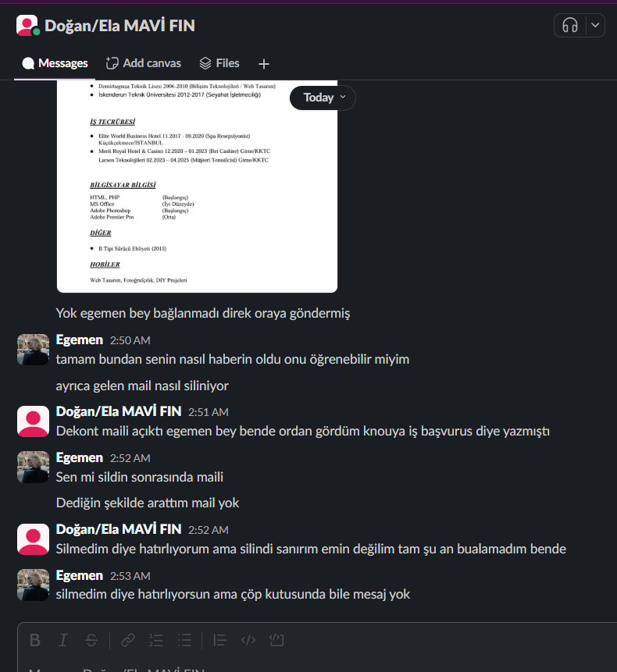Image resolution: width=617 pixels, height=672 pixels.
Task: Start a huddle with headphones icon
Action: 570,25
